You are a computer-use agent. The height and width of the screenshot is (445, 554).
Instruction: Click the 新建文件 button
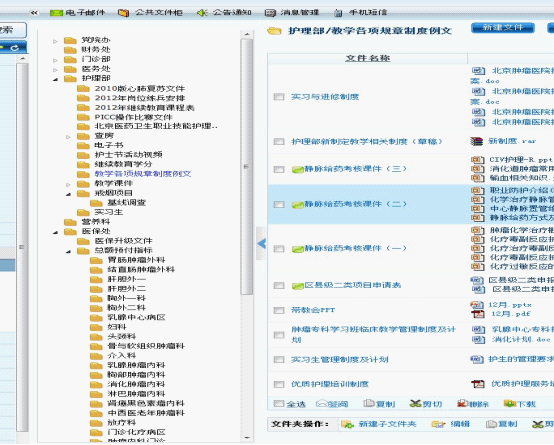503,28
